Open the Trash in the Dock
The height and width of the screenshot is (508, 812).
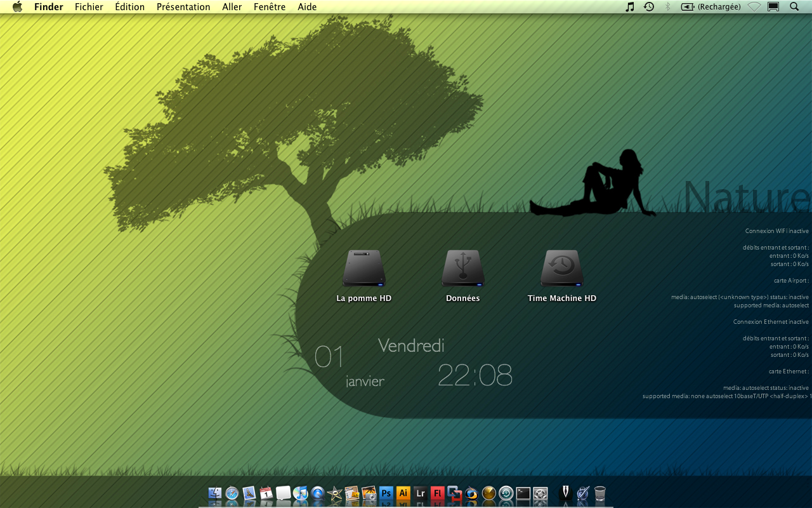(x=599, y=493)
